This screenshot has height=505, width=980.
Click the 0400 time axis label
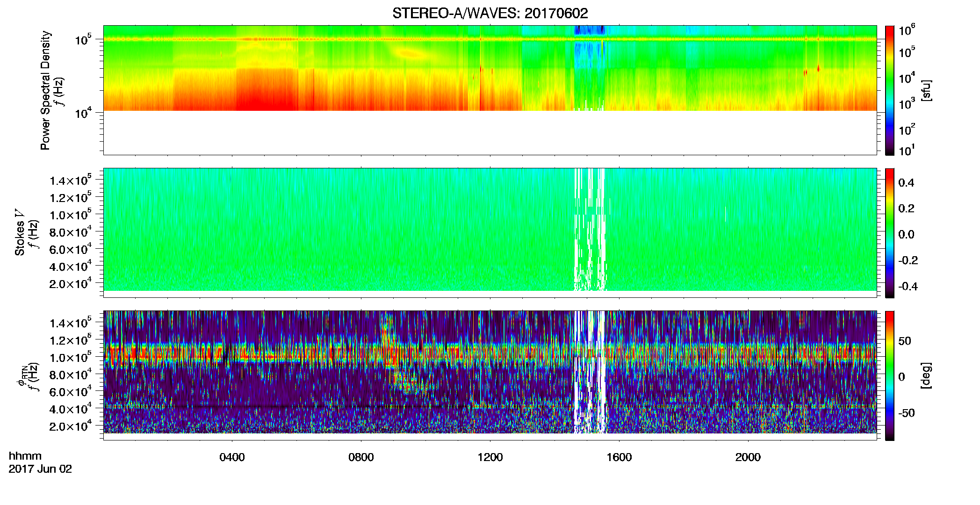click(232, 457)
